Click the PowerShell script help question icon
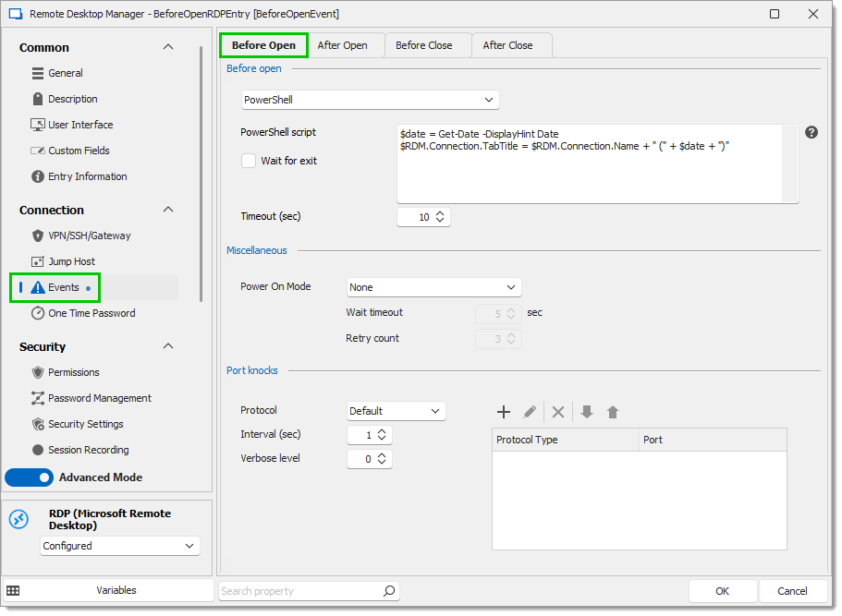 point(811,132)
